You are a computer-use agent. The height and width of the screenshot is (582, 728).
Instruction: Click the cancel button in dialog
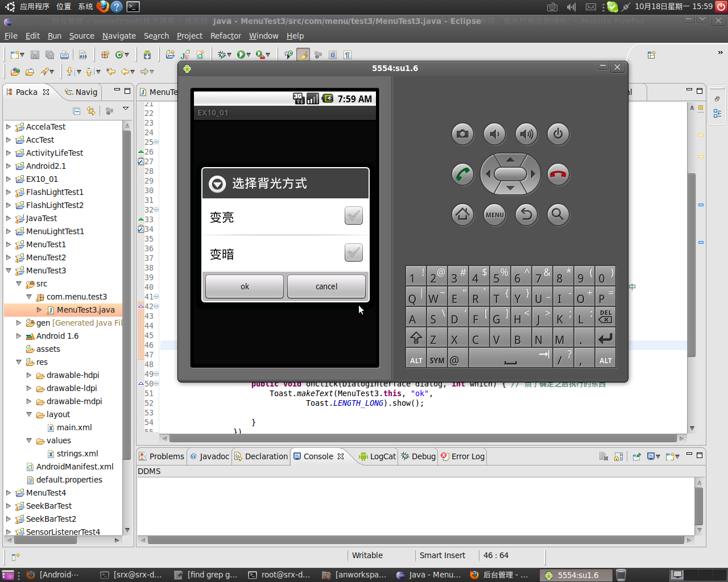(x=326, y=286)
